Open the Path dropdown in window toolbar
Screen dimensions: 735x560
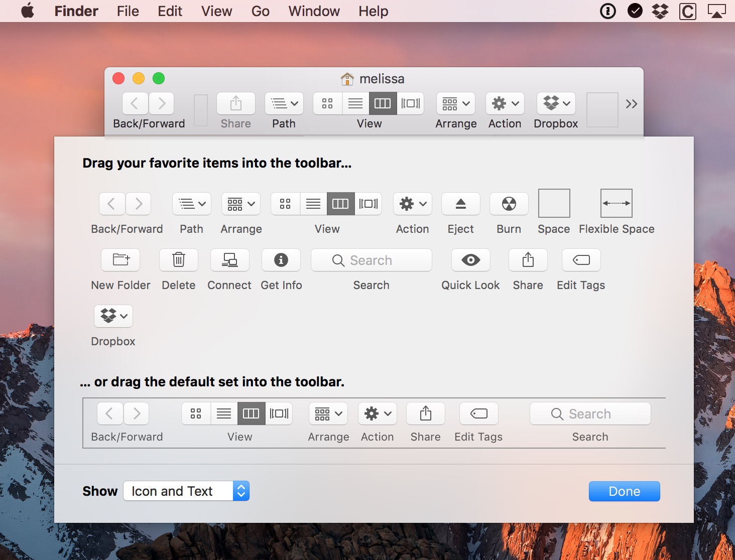[284, 104]
